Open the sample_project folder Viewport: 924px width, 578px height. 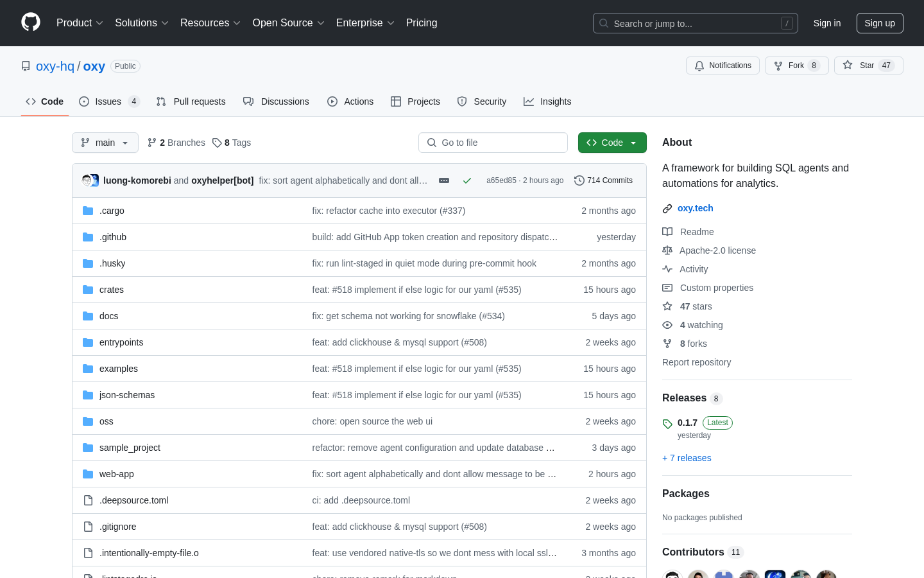click(130, 448)
